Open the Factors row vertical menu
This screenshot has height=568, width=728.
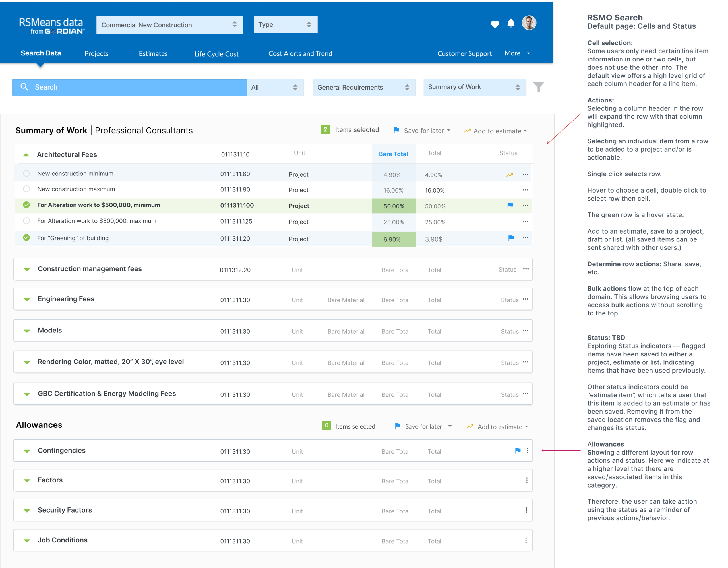tap(527, 480)
